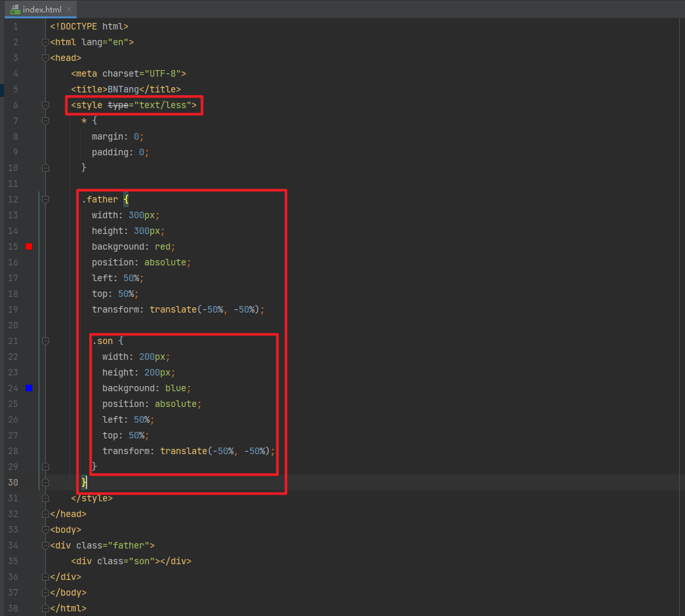Place cursor in title text BNTang
This screenshot has width=685, height=616.
pyautogui.click(x=123, y=89)
